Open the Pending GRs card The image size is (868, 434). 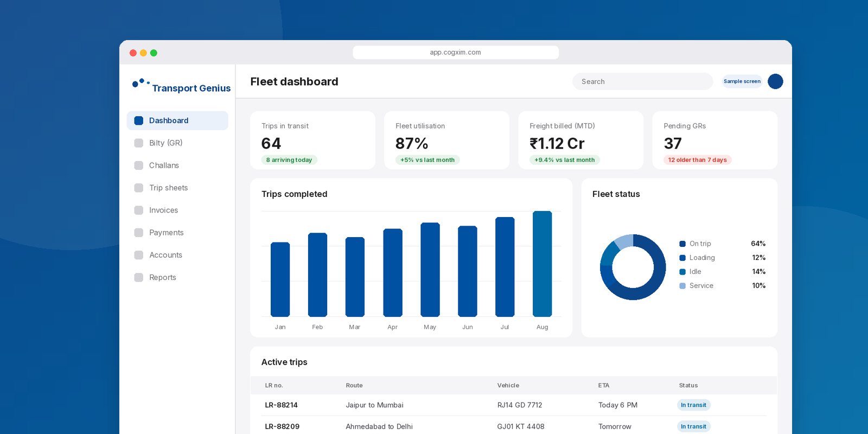click(x=714, y=140)
